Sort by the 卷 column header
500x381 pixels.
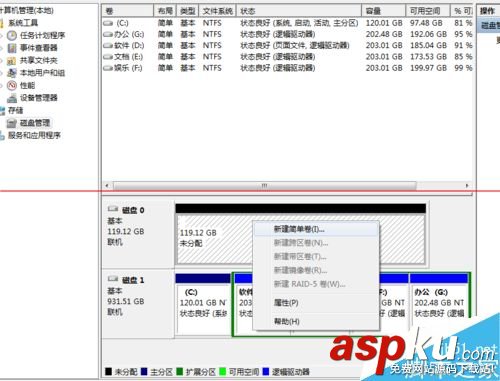point(128,11)
